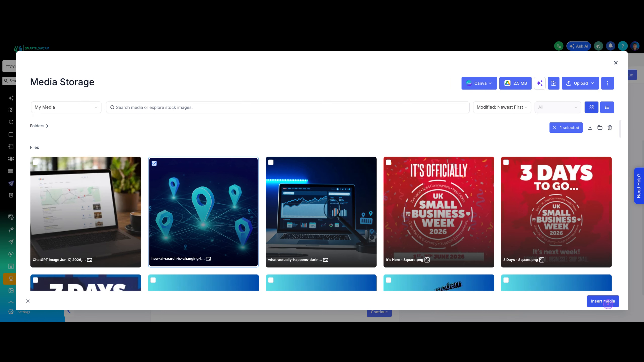Expand the Folders section
This screenshot has height=362, width=644.
click(x=39, y=126)
